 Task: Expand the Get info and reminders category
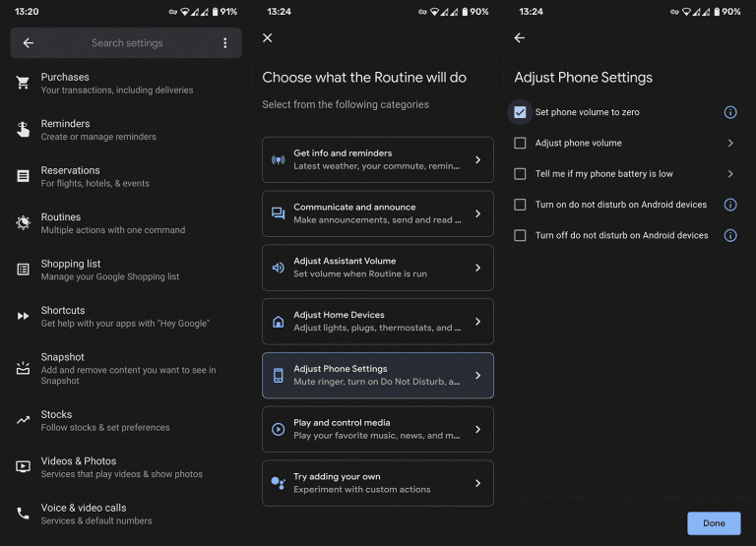378,159
